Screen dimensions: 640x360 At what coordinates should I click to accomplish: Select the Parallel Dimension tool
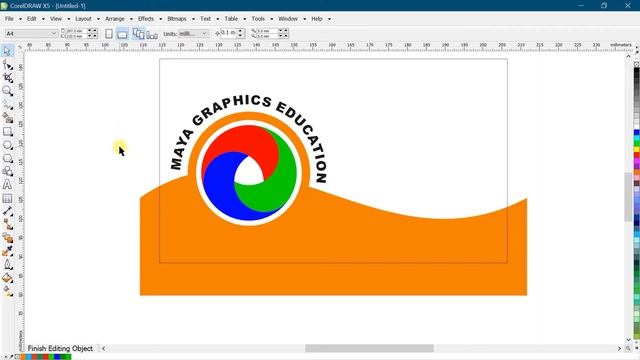7,211
